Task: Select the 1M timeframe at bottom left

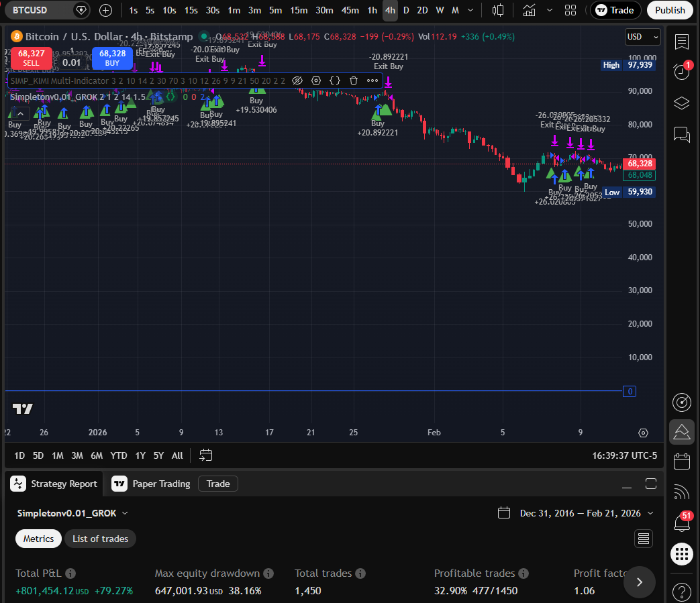Action: click(x=58, y=455)
